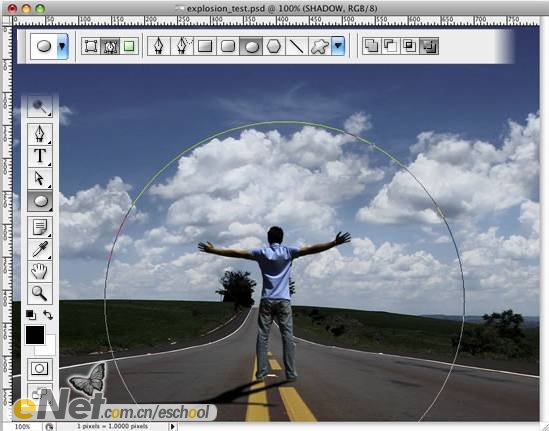Select the Ellipse shape in options bar
Image resolution: width=549 pixels, height=431 pixels.
[x=251, y=46]
